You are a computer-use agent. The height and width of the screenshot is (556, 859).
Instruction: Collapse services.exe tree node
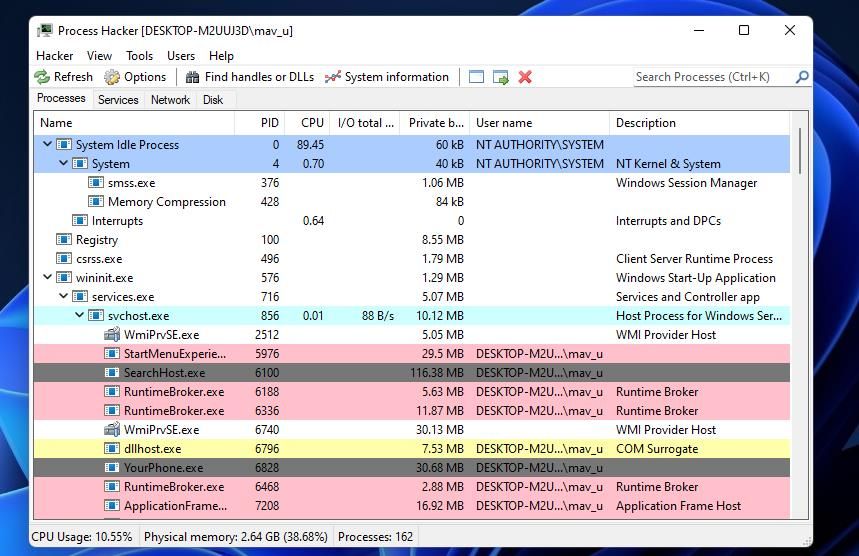point(64,296)
